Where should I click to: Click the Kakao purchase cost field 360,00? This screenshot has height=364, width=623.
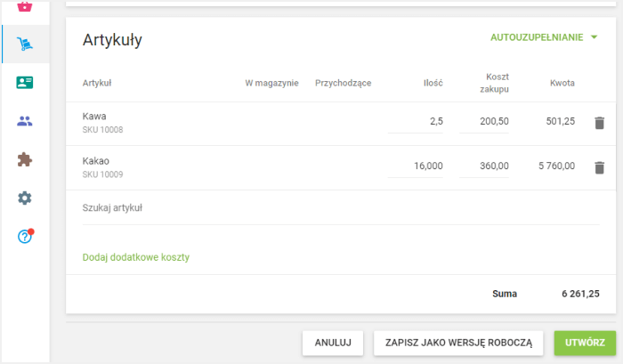click(x=484, y=166)
